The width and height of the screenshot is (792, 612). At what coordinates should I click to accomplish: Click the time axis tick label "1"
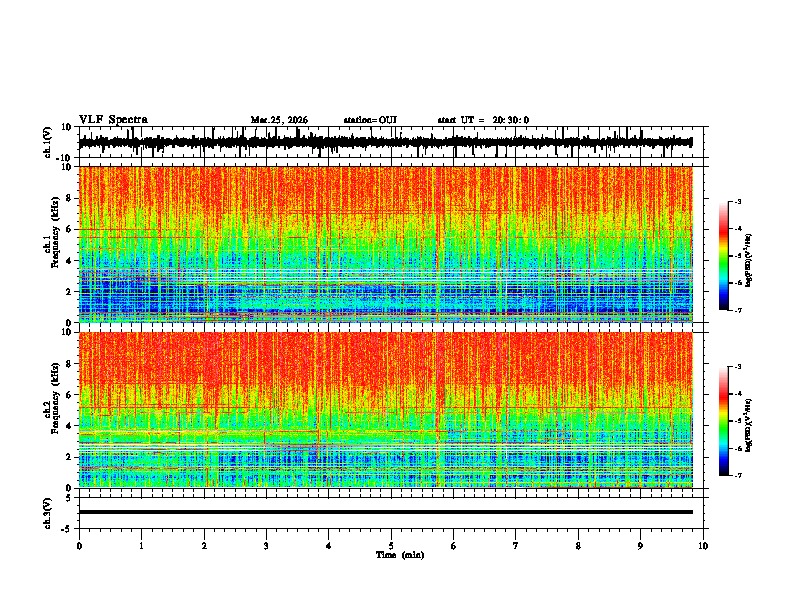click(141, 546)
